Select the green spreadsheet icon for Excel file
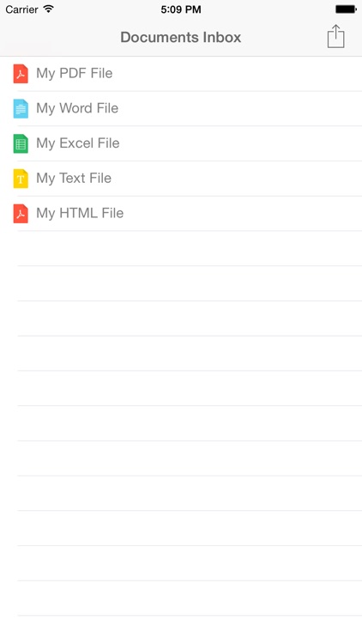Screen dimensions: 362x644 (x=21, y=143)
